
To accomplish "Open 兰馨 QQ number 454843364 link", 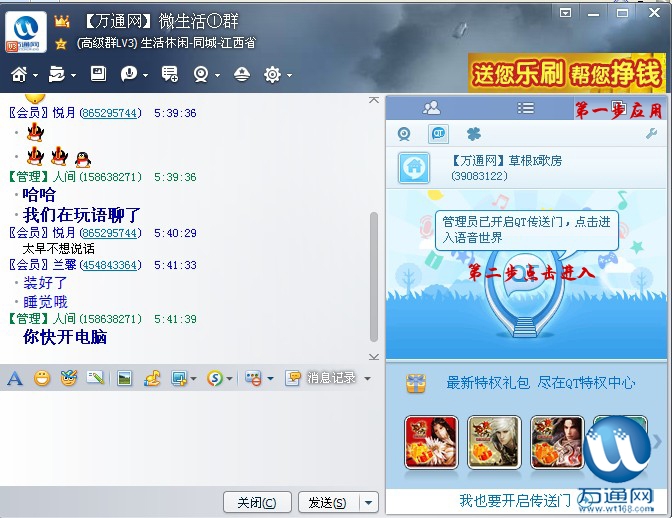I will point(111,265).
